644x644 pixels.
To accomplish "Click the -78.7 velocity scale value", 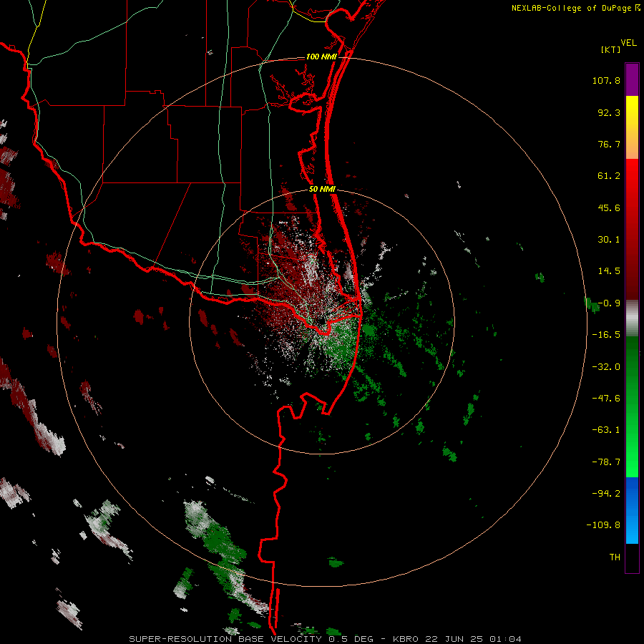I will click(x=606, y=462).
